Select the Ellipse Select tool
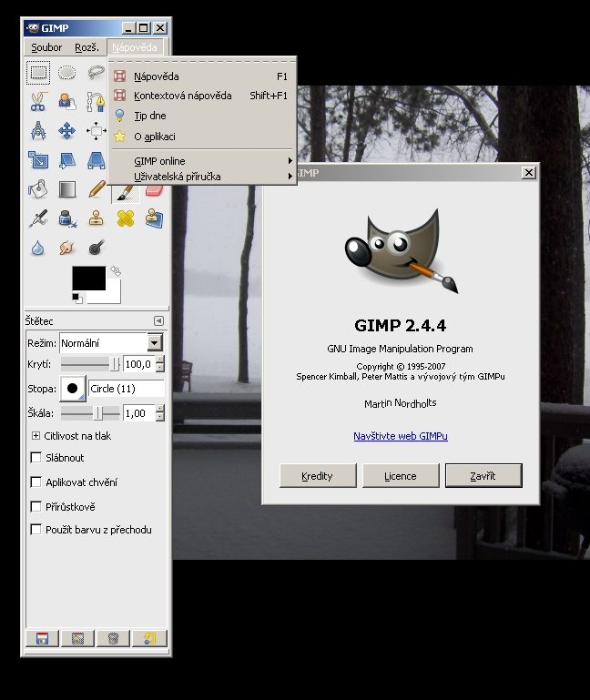The image size is (590, 700). [67, 73]
